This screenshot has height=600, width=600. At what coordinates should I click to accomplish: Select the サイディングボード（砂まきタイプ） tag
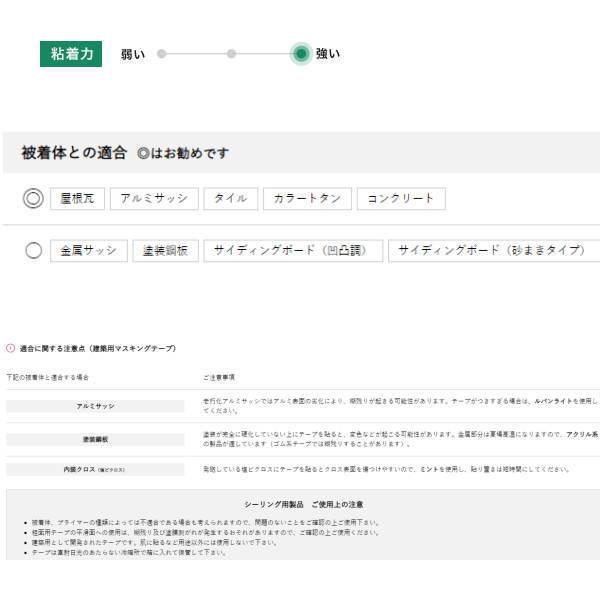pos(494,251)
